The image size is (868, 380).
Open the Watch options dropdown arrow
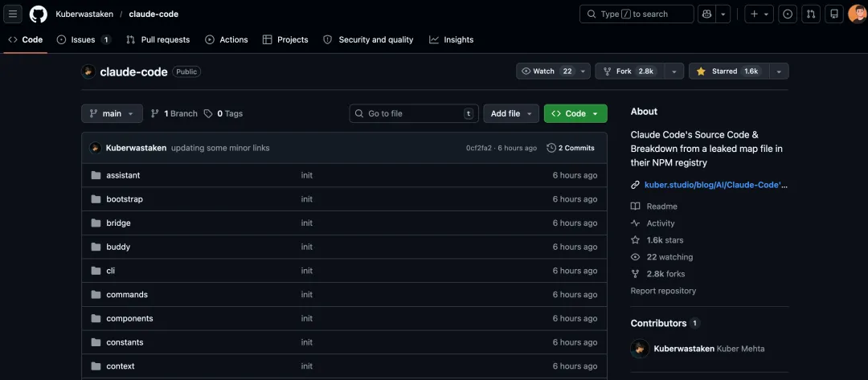583,72
